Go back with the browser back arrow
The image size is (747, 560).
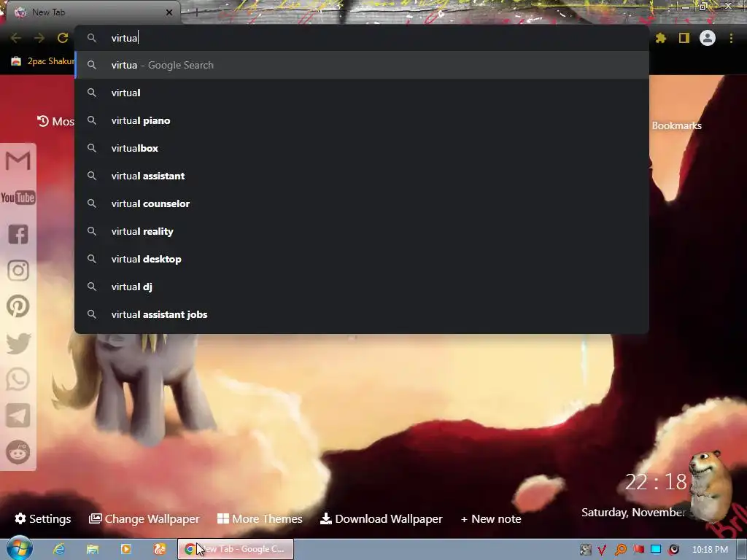(16, 38)
